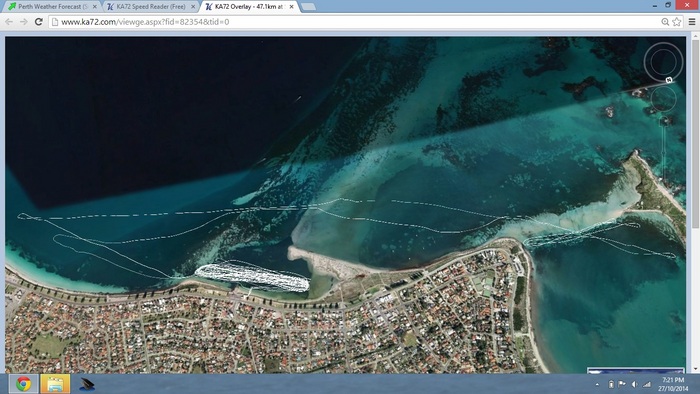Image resolution: width=700 pixels, height=394 pixels.
Task: Show hidden tray icons with the up arrow
Action: (597, 384)
